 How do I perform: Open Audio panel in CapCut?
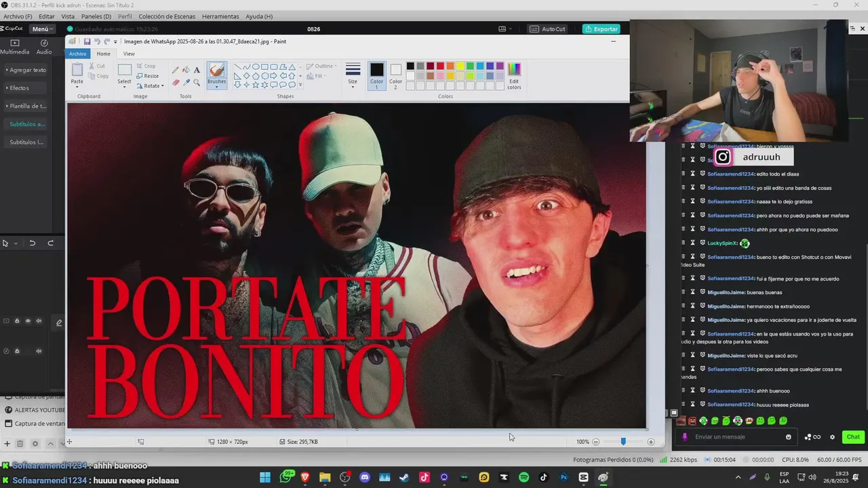(44, 47)
